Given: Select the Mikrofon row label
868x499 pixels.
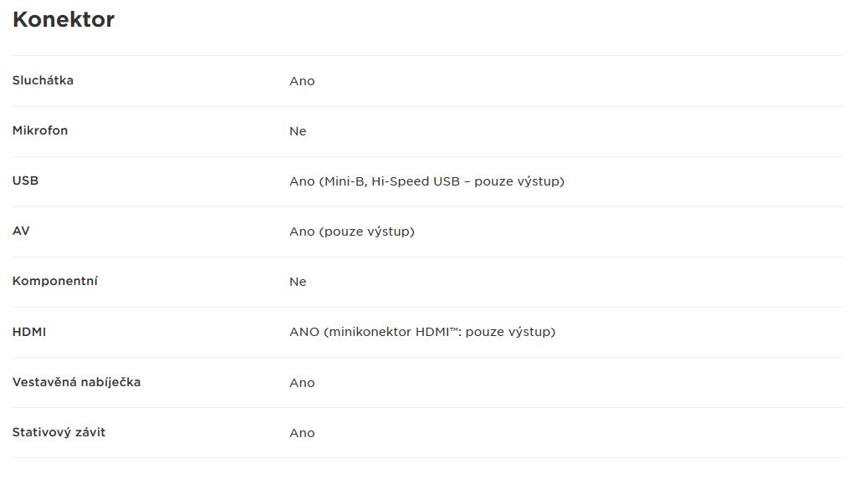Looking at the screenshot, I should click(40, 130).
